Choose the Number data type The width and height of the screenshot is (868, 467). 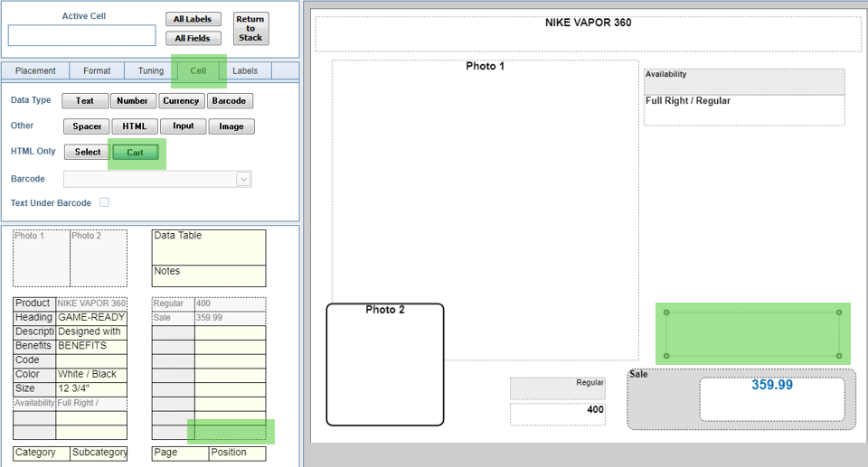132,101
